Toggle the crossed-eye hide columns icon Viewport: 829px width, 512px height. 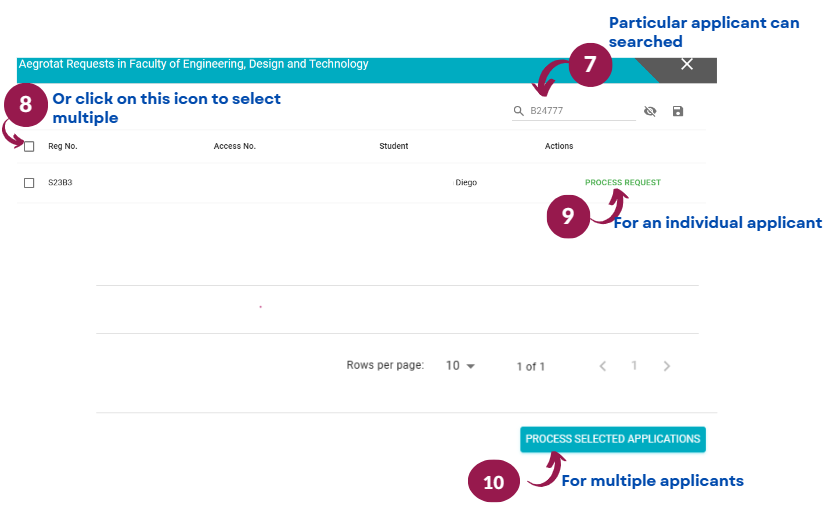[650, 111]
